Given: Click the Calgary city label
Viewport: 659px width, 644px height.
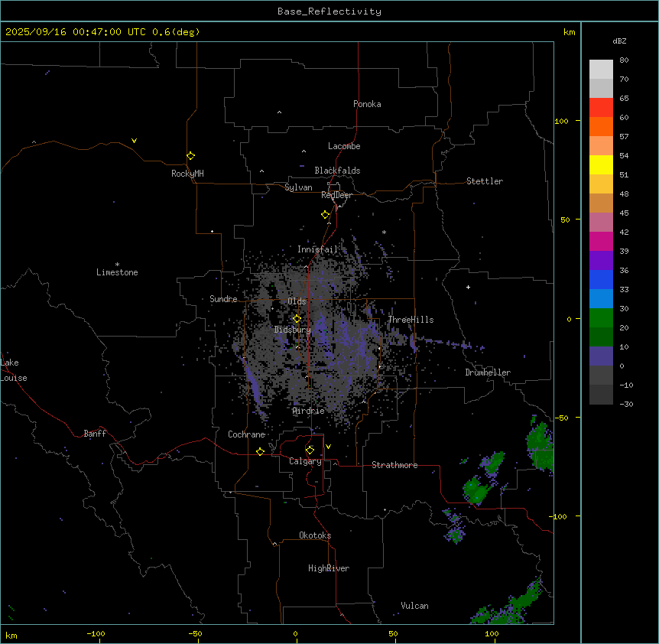Looking at the screenshot, I should (x=306, y=461).
